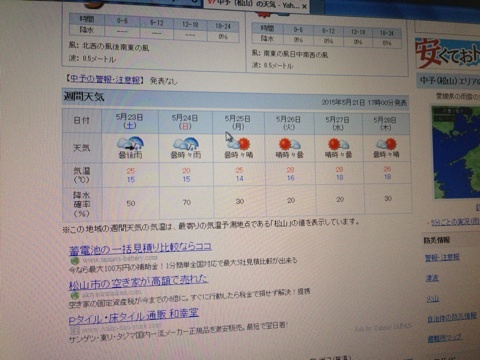
Task: Open the 中予の警報・注意報 link
Action: [x=105, y=79]
